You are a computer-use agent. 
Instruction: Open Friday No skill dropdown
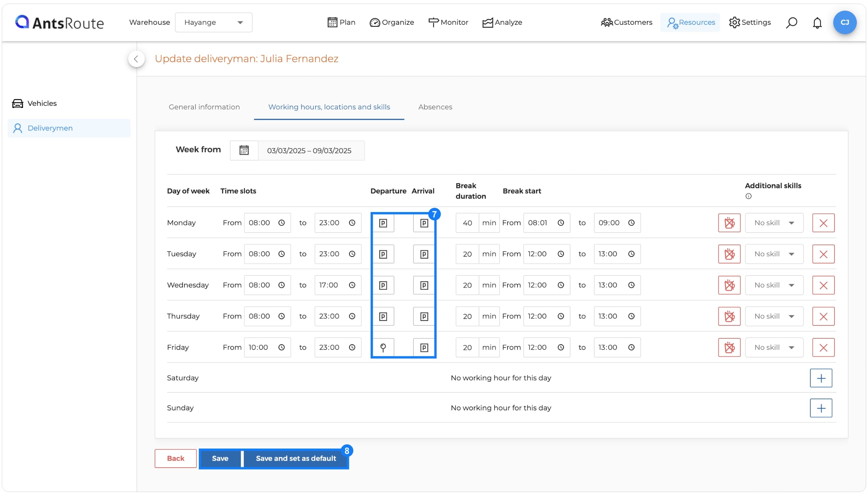[774, 347]
